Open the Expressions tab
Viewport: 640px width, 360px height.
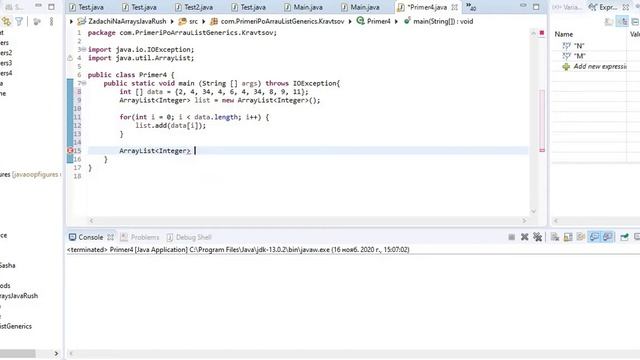pos(604,7)
